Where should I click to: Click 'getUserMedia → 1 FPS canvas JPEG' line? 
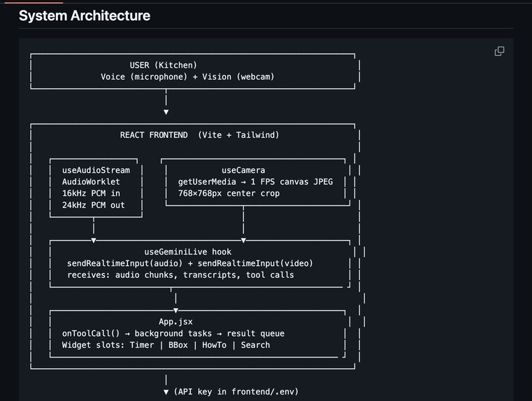255,182
